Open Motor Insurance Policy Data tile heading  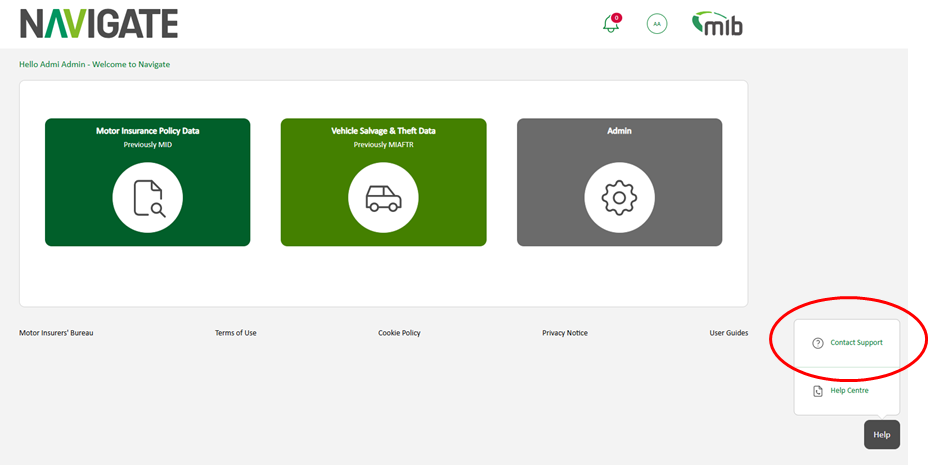[147, 131]
